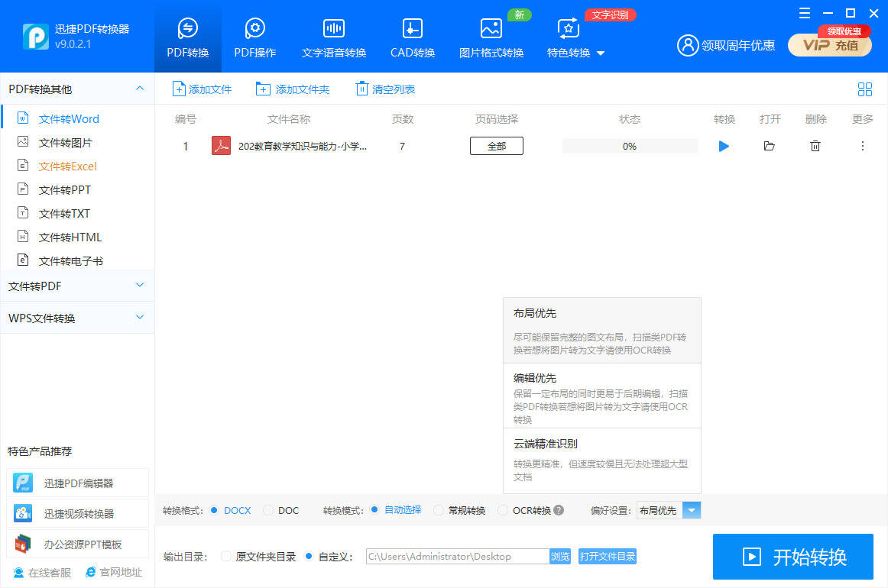Open the hamburger main menu icon
The width and height of the screenshot is (888, 588).
(804, 13)
